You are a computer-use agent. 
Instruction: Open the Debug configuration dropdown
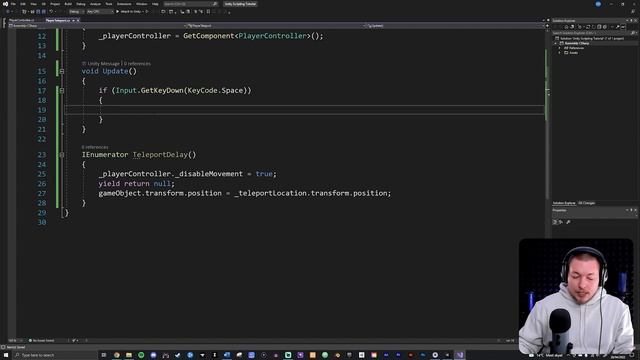click(x=76, y=11)
